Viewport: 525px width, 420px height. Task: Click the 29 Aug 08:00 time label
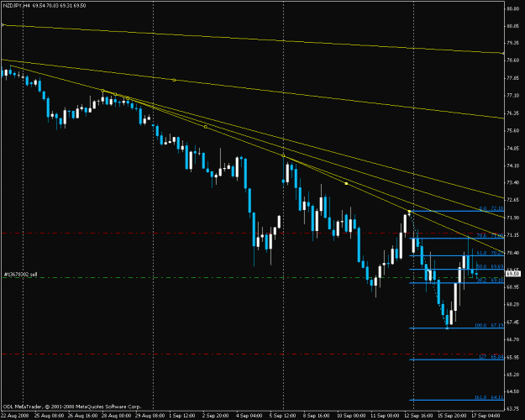pyautogui.click(x=150, y=416)
